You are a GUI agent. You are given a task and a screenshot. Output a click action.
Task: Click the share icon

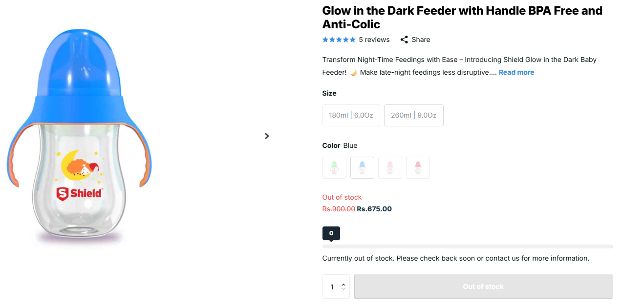pyautogui.click(x=404, y=40)
